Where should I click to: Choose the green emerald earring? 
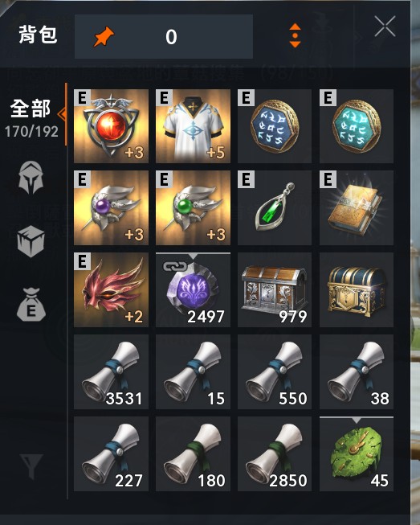click(x=275, y=208)
